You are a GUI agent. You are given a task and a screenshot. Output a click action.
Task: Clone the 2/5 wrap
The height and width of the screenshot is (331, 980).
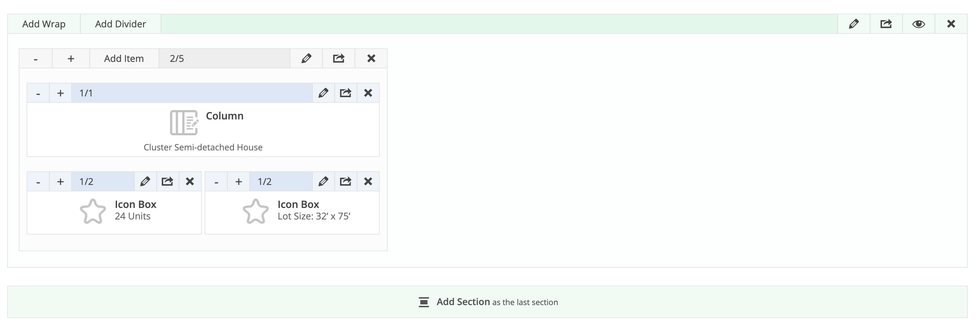339,59
